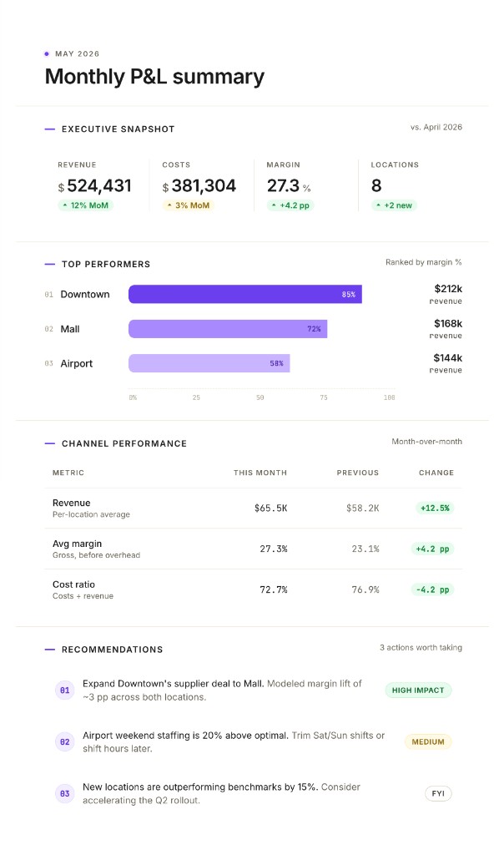
Task: Click the FYI tag
Action: [438, 794]
